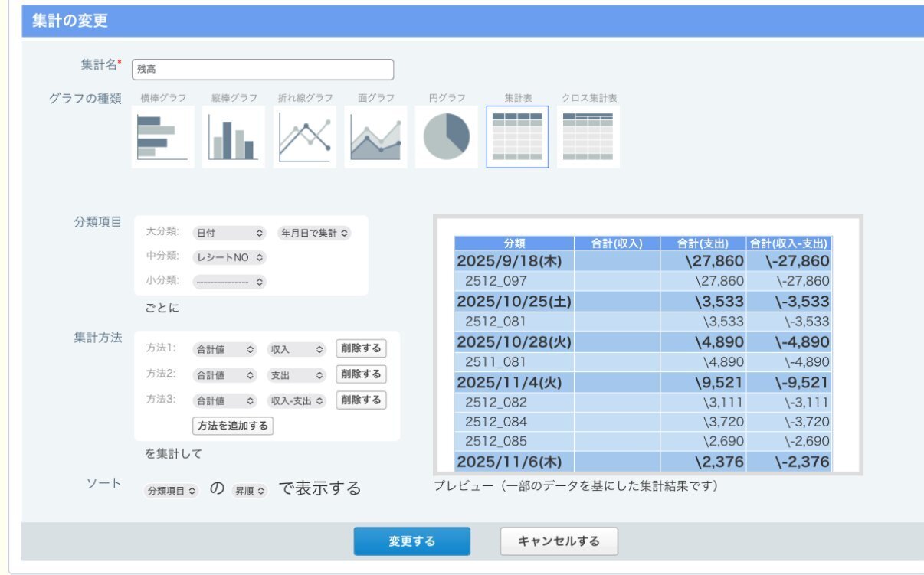Open the 大分類 日付 field dropdown
The width and height of the screenshot is (924, 575).
point(228,233)
